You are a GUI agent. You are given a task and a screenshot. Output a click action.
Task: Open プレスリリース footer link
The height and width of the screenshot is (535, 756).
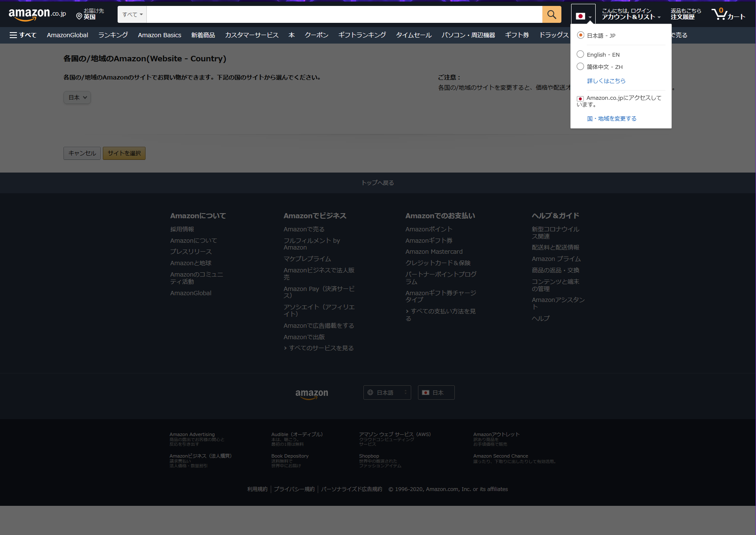(x=191, y=252)
